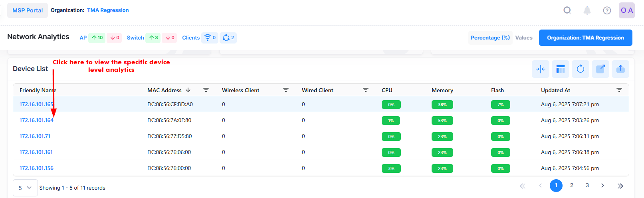This screenshot has height=198, width=644.
Task: Click the search icon in top bar
Action: (x=567, y=10)
